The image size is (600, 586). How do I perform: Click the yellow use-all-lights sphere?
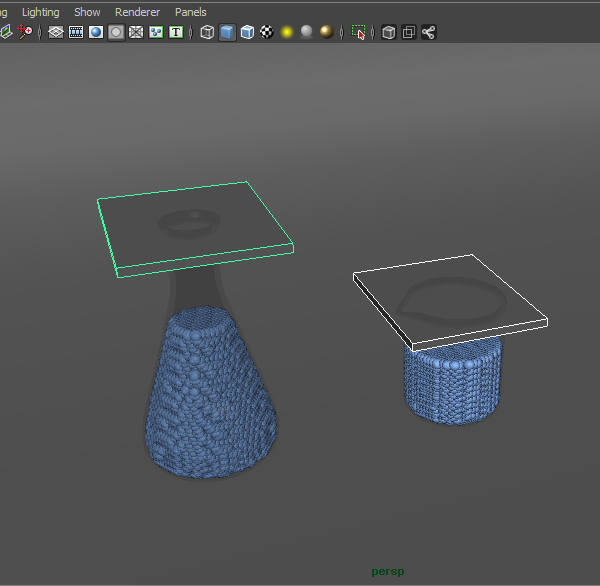coord(287,32)
